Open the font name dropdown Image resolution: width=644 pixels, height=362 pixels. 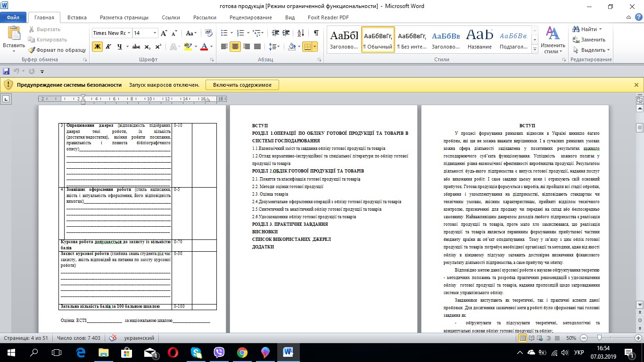[129, 33]
